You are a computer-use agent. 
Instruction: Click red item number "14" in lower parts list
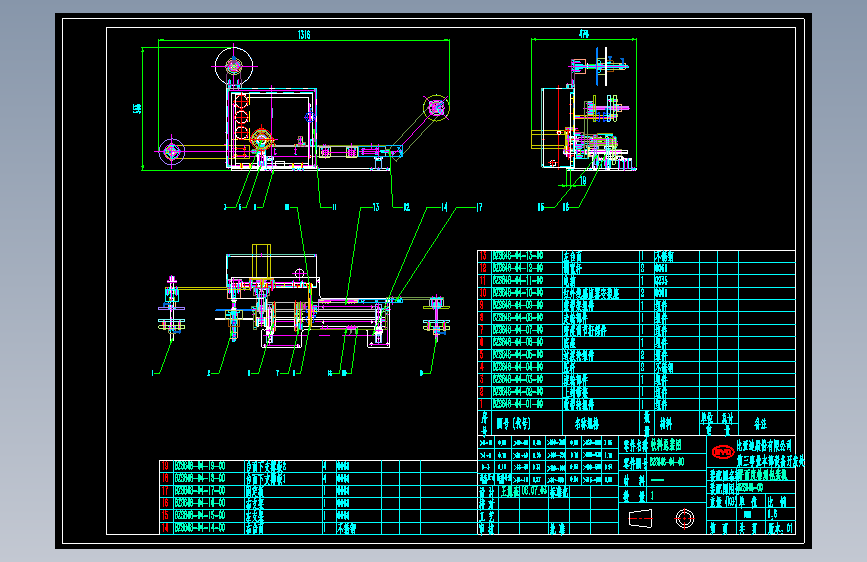tap(165, 528)
